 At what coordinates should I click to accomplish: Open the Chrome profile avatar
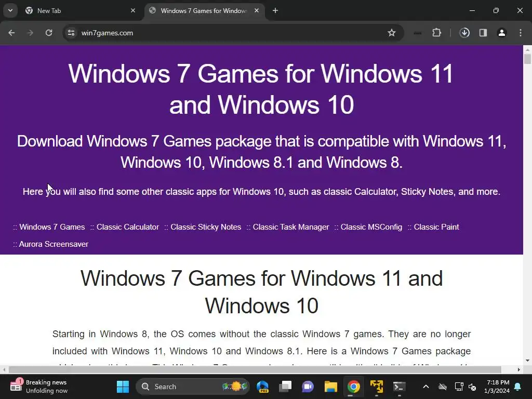(x=502, y=33)
